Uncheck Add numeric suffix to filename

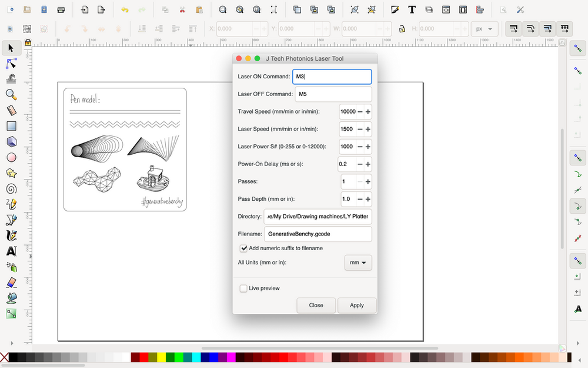(244, 248)
